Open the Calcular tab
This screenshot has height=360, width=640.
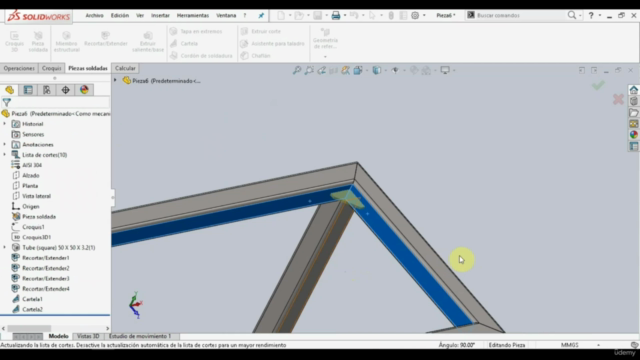tap(125, 68)
